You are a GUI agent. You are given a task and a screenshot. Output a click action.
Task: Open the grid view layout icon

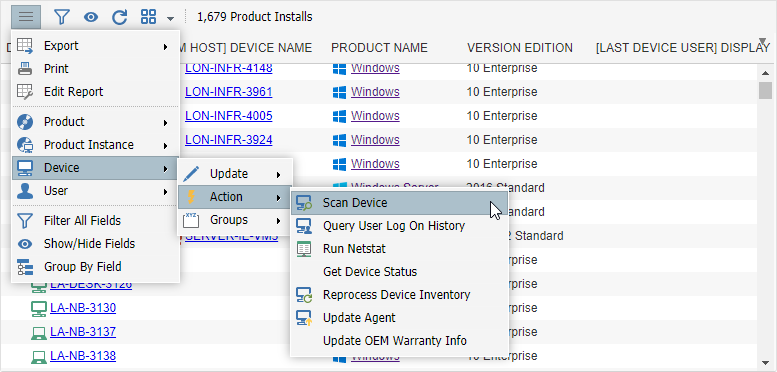pos(149,17)
